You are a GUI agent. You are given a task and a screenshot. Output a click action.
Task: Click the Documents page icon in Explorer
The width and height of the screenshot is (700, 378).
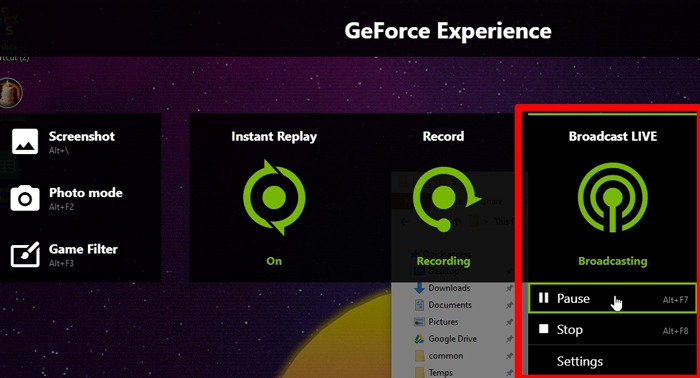pos(419,305)
